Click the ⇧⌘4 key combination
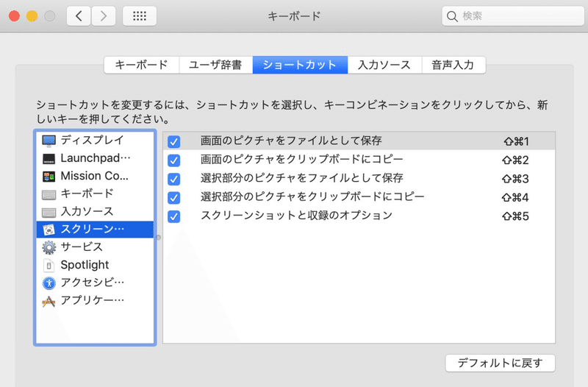This screenshot has height=387, width=588. point(515,197)
